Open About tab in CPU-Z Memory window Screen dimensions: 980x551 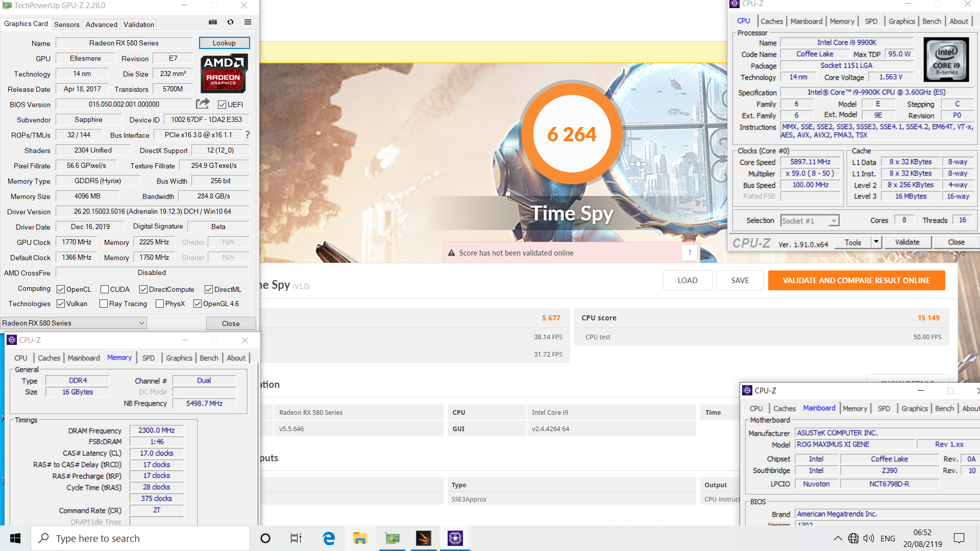click(236, 358)
